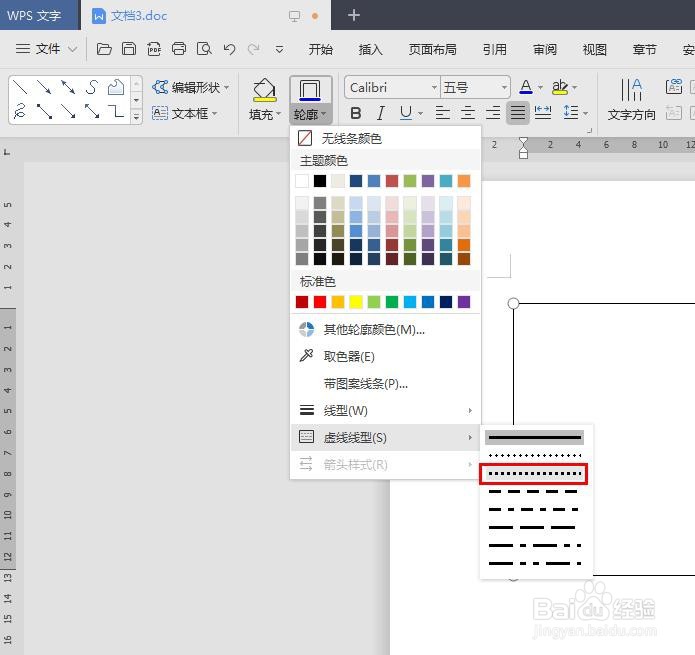
Task: Click the top-left shape resize handle
Action: (x=513, y=303)
